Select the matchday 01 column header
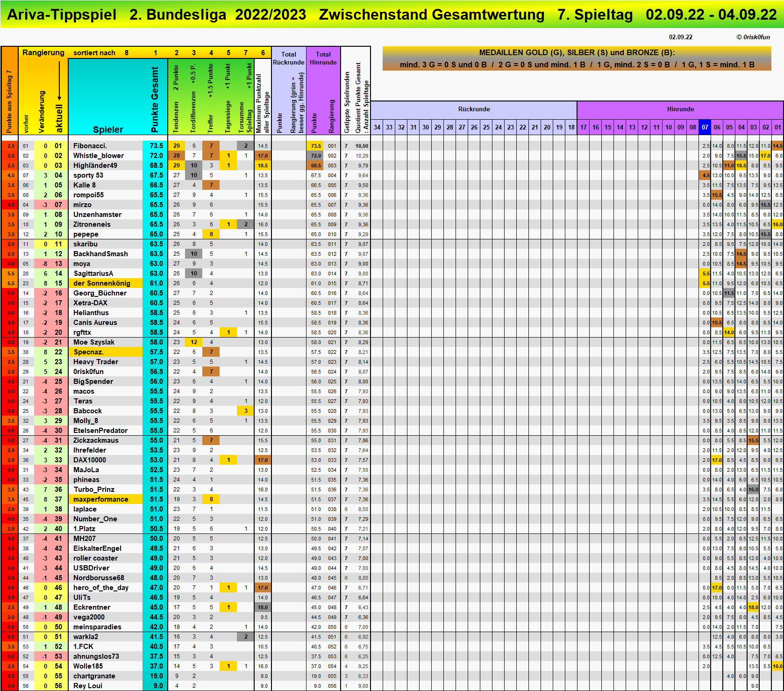This screenshot has height=691, width=784. pyautogui.click(x=778, y=127)
